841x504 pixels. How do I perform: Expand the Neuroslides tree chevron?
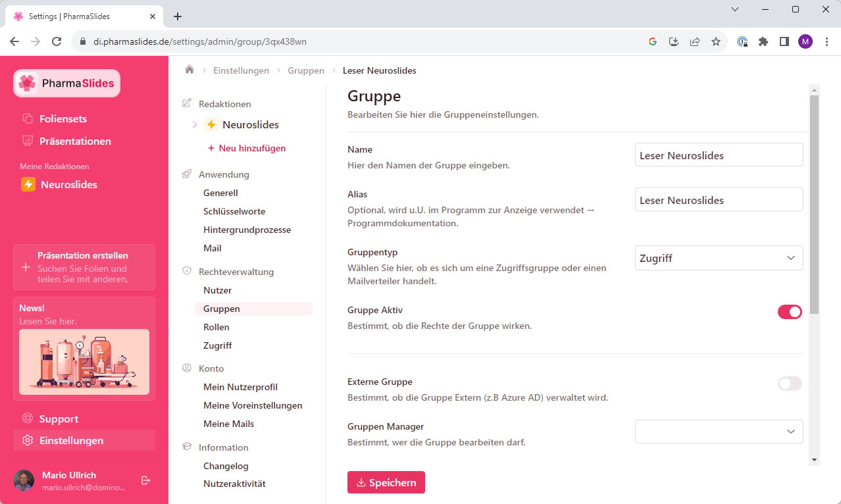point(194,125)
